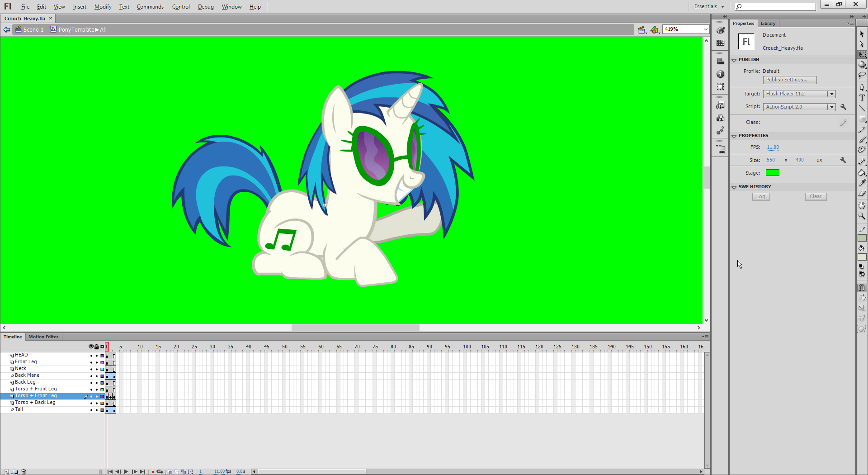Image resolution: width=868 pixels, height=475 pixels.
Task: Hide the Torso + Back Leg layer
Action: coord(91,403)
